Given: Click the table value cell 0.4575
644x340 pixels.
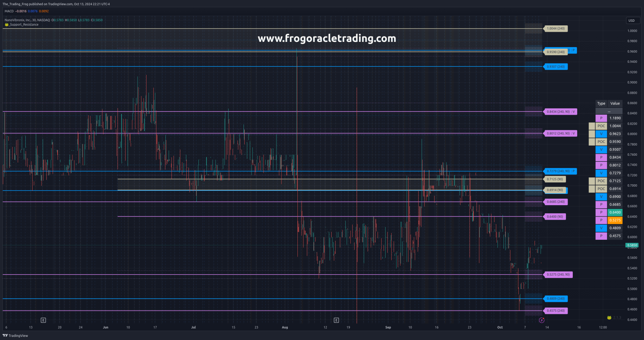Looking at the screenshot, I should tap(615, 236).
